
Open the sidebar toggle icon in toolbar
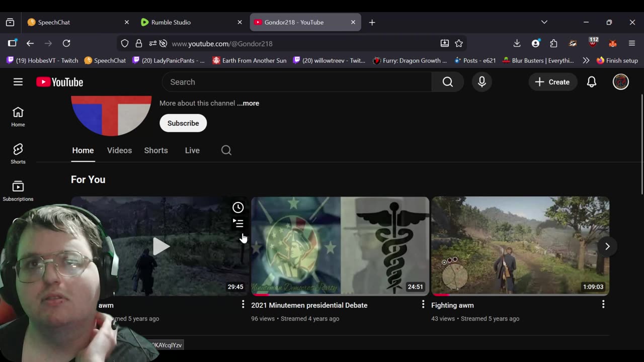coord(12,44)
